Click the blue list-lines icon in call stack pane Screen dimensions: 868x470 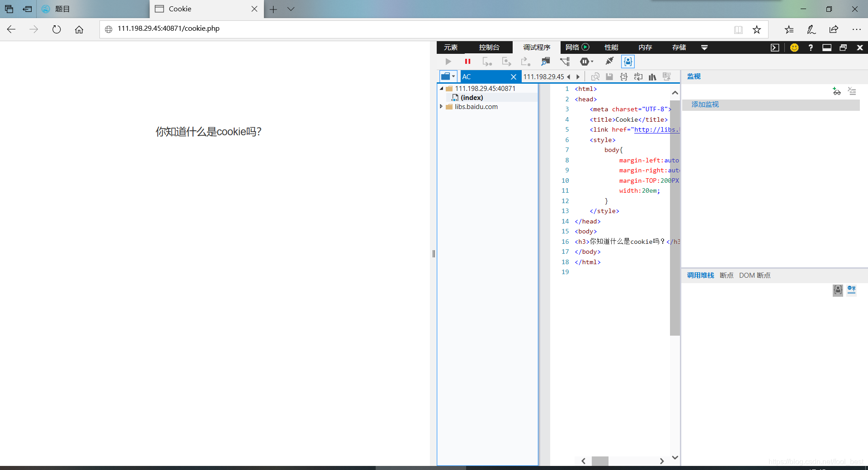click(x=852, y=290)
